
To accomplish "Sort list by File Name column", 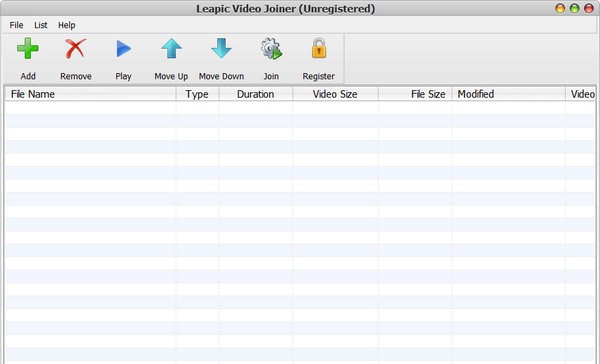I will coord(90,94).
